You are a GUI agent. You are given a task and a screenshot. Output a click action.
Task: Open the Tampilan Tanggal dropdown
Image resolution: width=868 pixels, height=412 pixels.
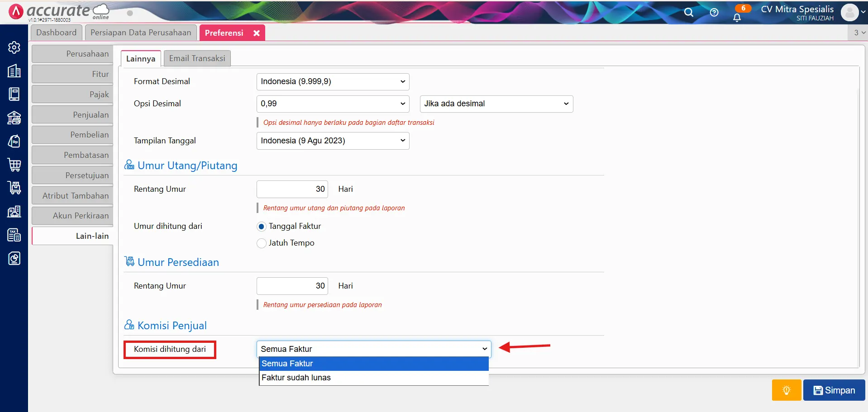[333, 141]
